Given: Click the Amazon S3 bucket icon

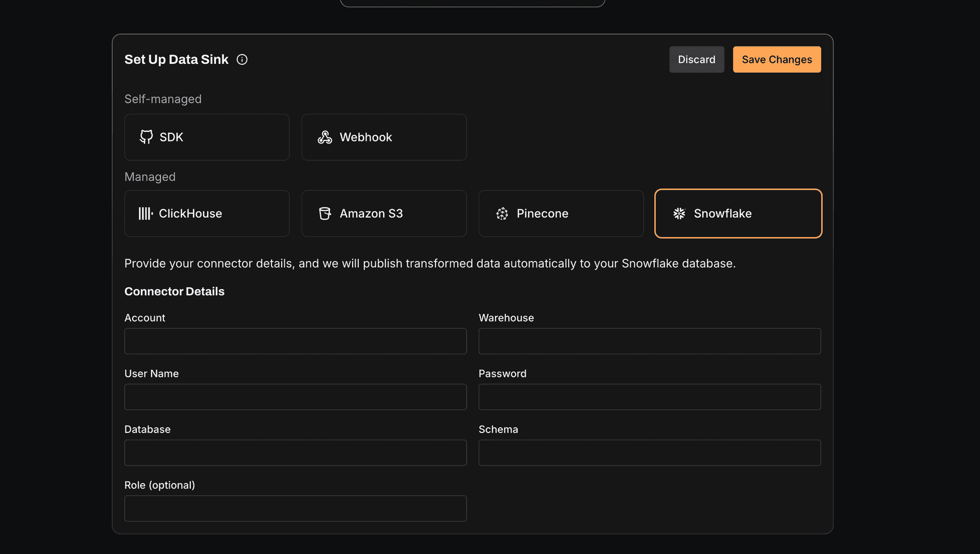Looking at the screenshot, I should tap(325, 213).
